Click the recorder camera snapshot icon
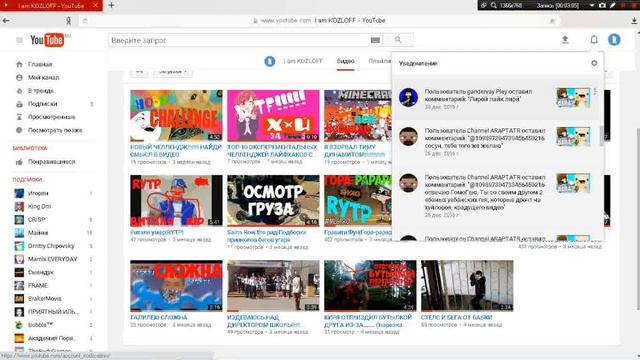This screenshot has width=640, height=360. [602, 5]
